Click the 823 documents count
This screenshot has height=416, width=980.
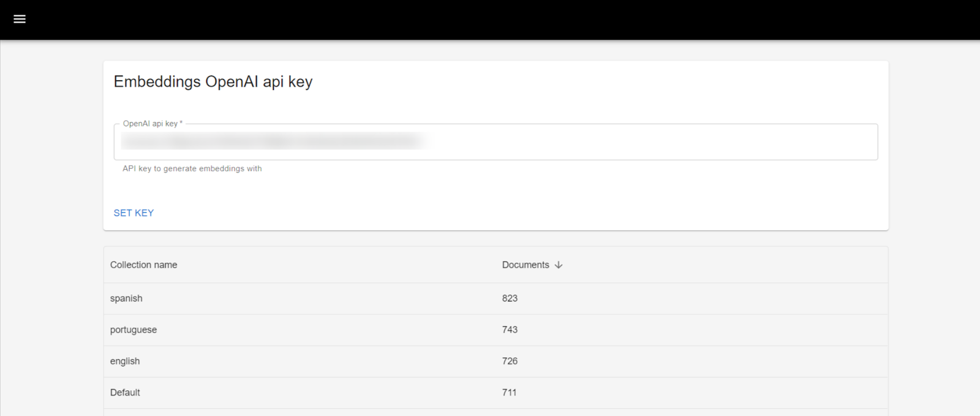(510, 298)
